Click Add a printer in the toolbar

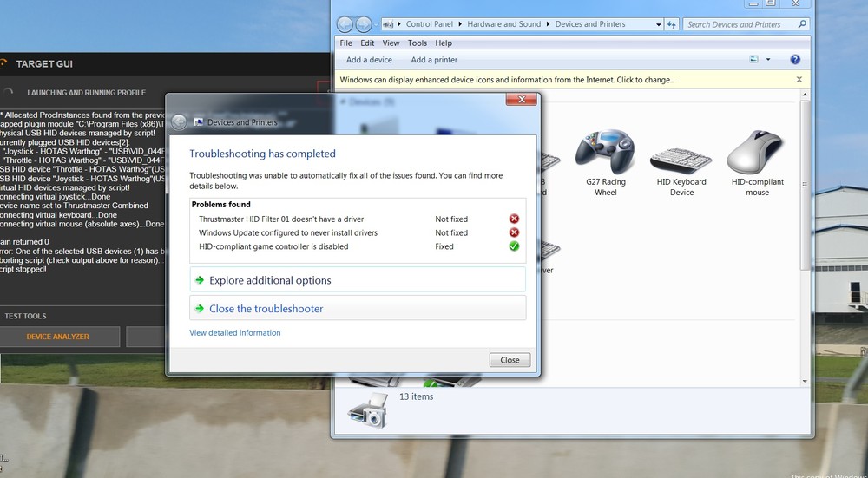434,60
